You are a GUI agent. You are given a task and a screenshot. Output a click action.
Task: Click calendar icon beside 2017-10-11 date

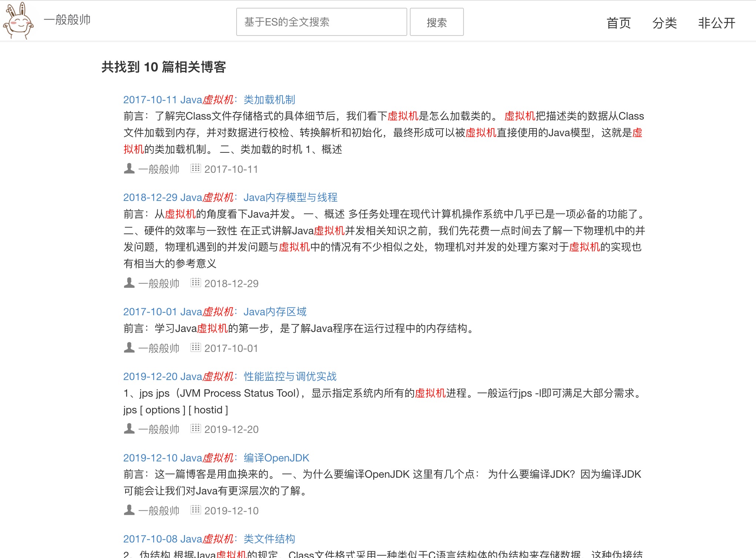(195, 168)
